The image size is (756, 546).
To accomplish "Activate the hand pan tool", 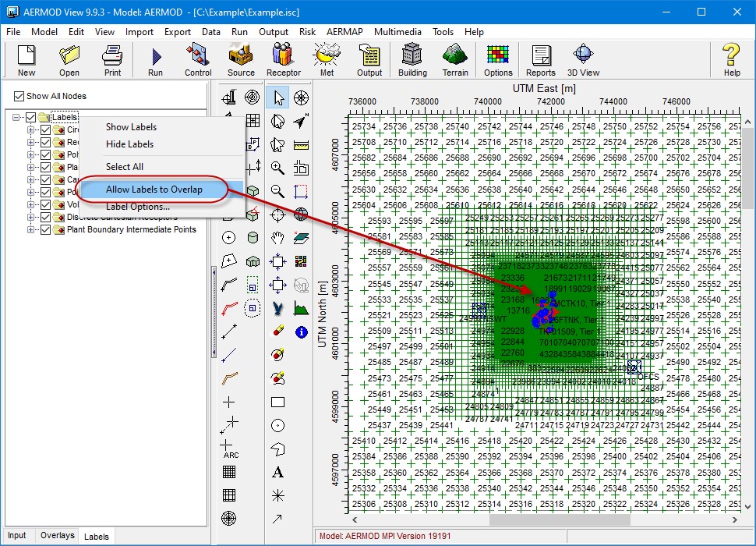I will coord(277,237).
